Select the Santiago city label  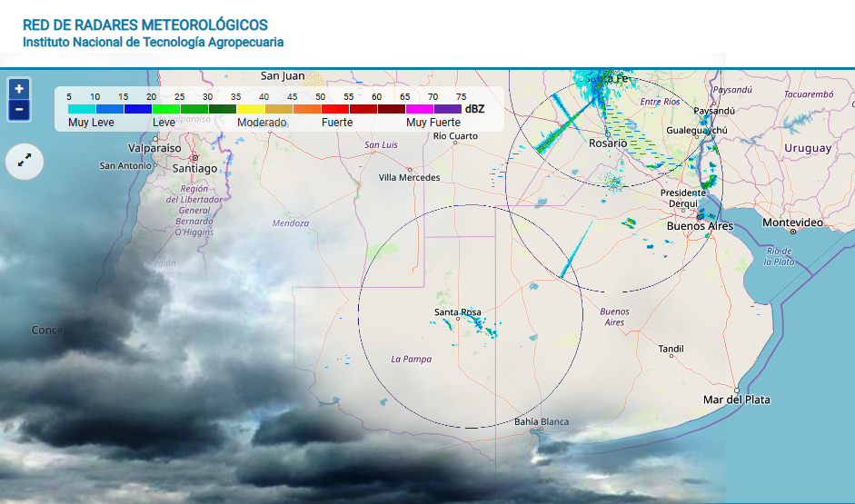pyautogui.click(x=194, y=168)
